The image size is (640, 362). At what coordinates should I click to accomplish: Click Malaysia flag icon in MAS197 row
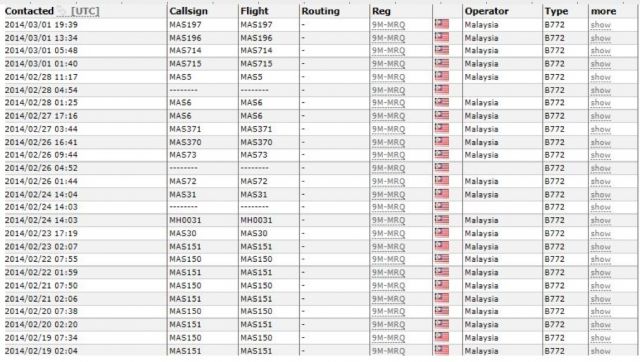click(x=442, y=24)
